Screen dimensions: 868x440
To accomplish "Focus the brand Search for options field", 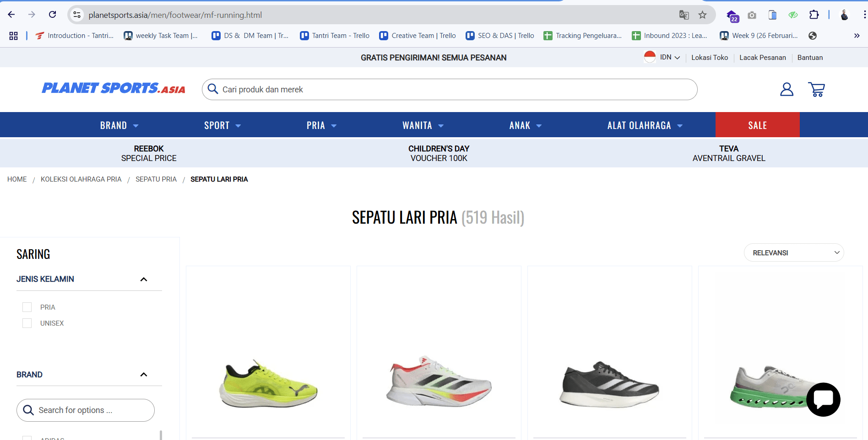I will pyautogui.click(x=86, y=410).
